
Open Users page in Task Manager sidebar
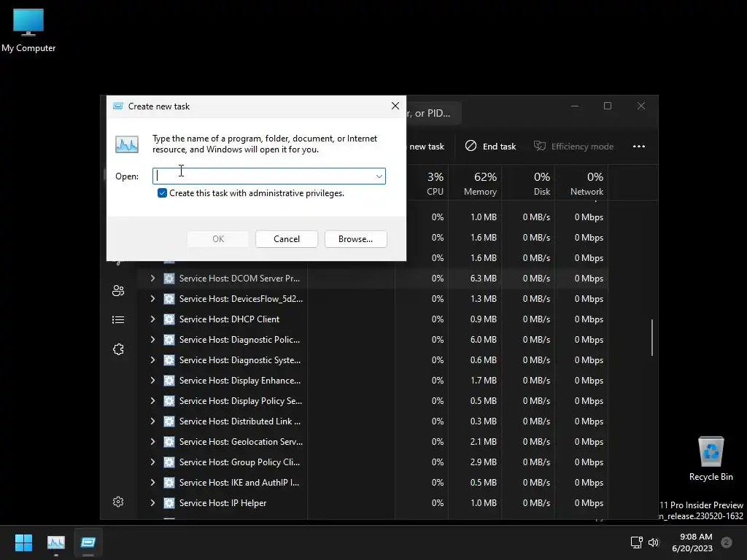pos(118,290)
